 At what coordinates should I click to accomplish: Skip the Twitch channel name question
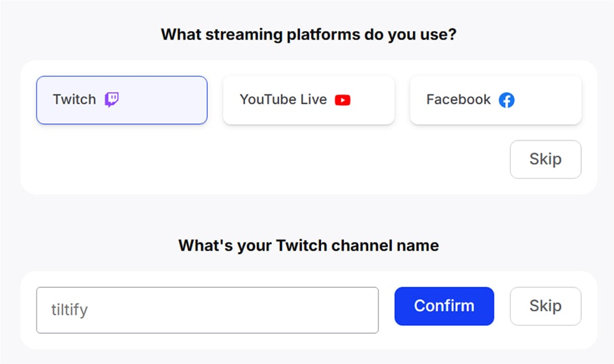(545, 306)
